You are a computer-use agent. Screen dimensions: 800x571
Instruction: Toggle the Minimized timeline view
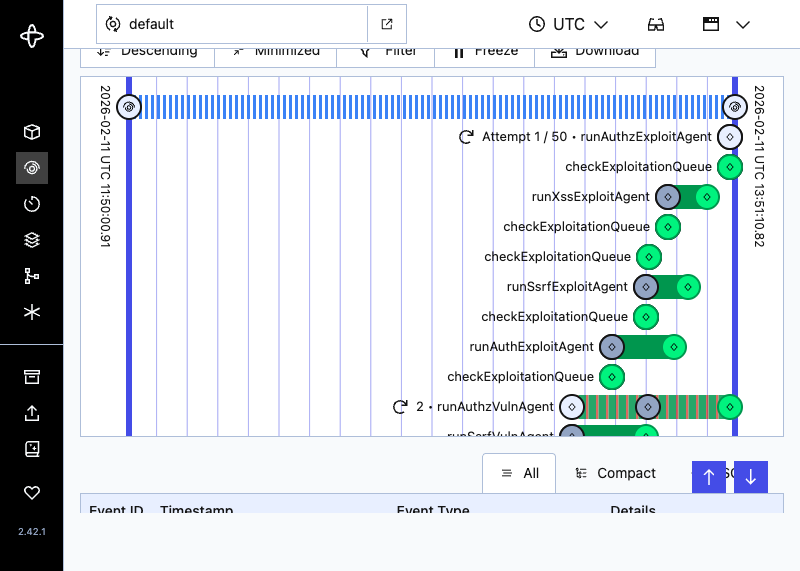[275, 52]
